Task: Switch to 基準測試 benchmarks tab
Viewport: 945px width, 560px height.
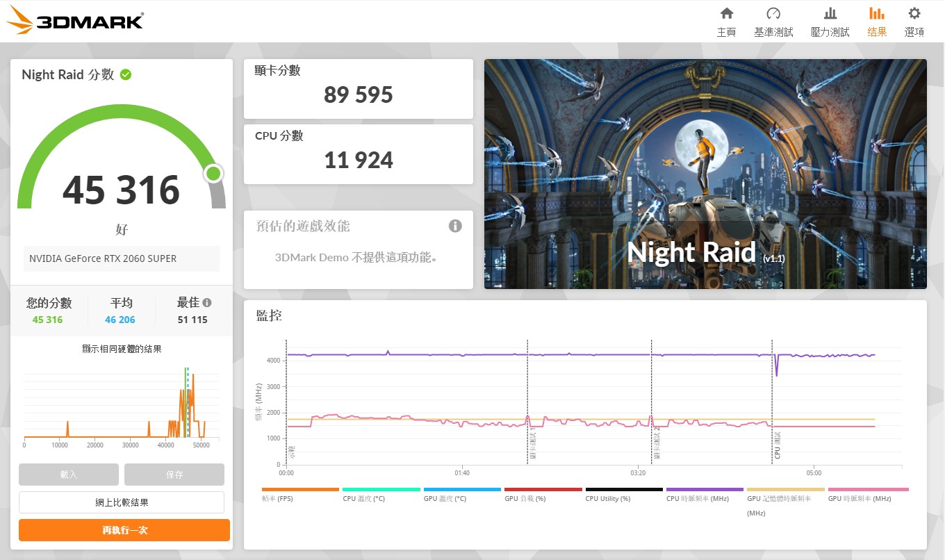Action: tap(773, 22)
